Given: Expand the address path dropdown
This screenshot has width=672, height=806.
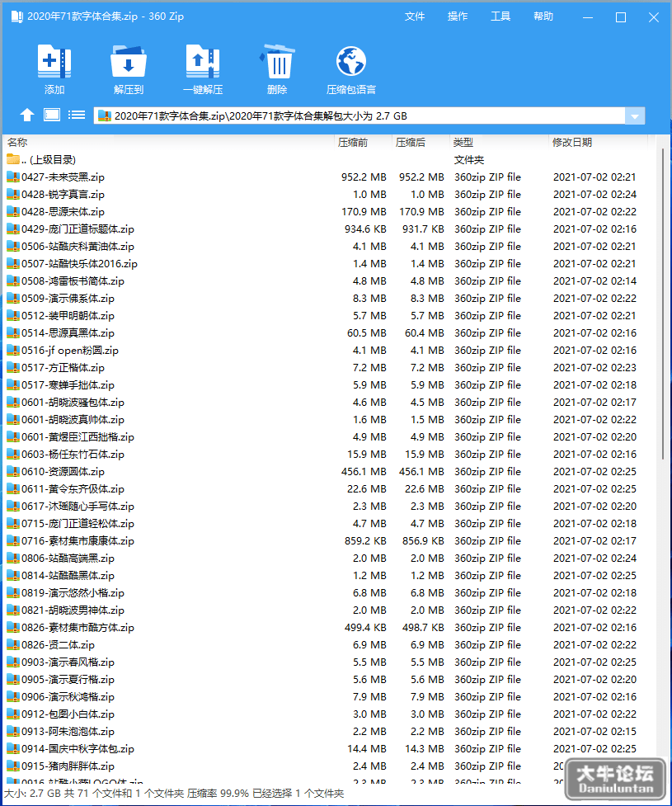Looking at the screenshot, I should point(635,115).
